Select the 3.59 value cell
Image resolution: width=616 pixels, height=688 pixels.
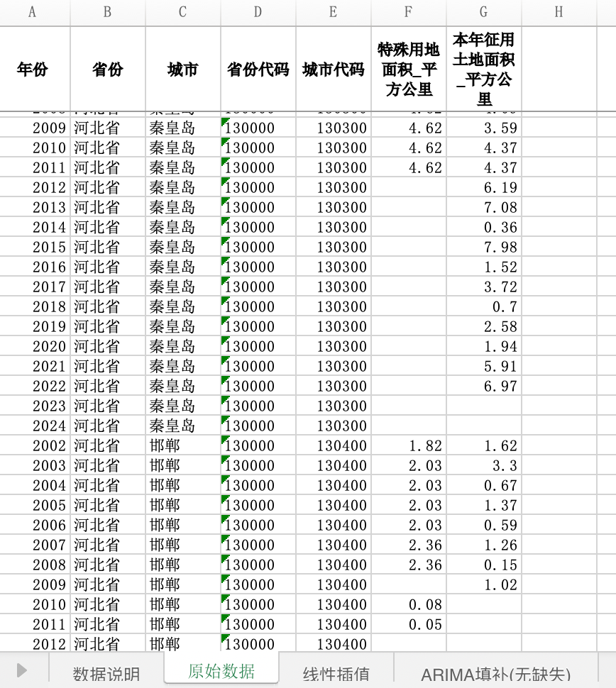484,128
